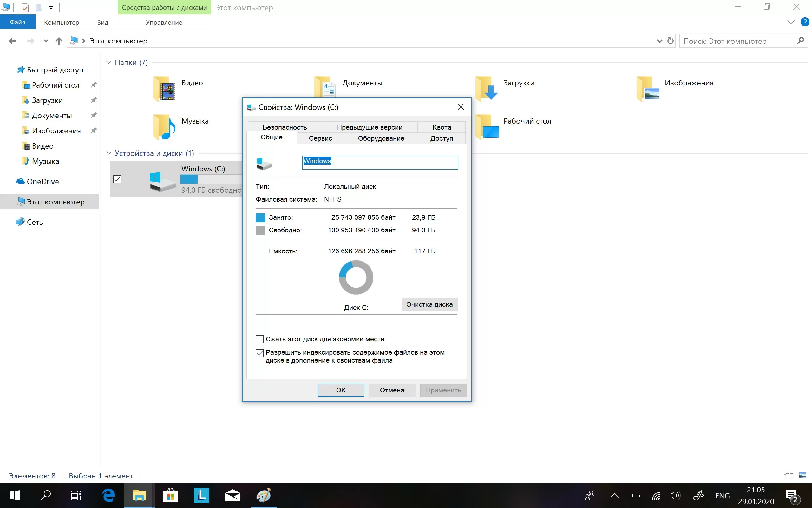812x508 pixels.
Task: Open the Видео folder icon in the Папки section
Action: (x=164, y=89)
